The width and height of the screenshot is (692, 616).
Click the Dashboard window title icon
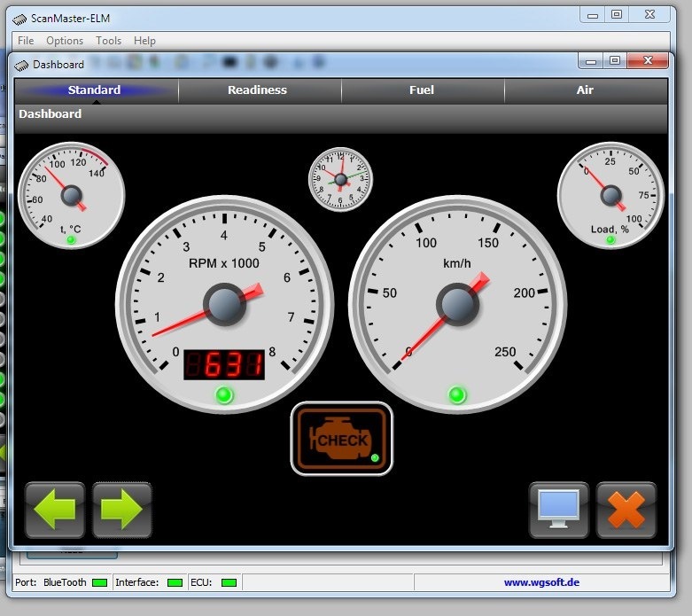pyautogui.click(x=21, y=66)
